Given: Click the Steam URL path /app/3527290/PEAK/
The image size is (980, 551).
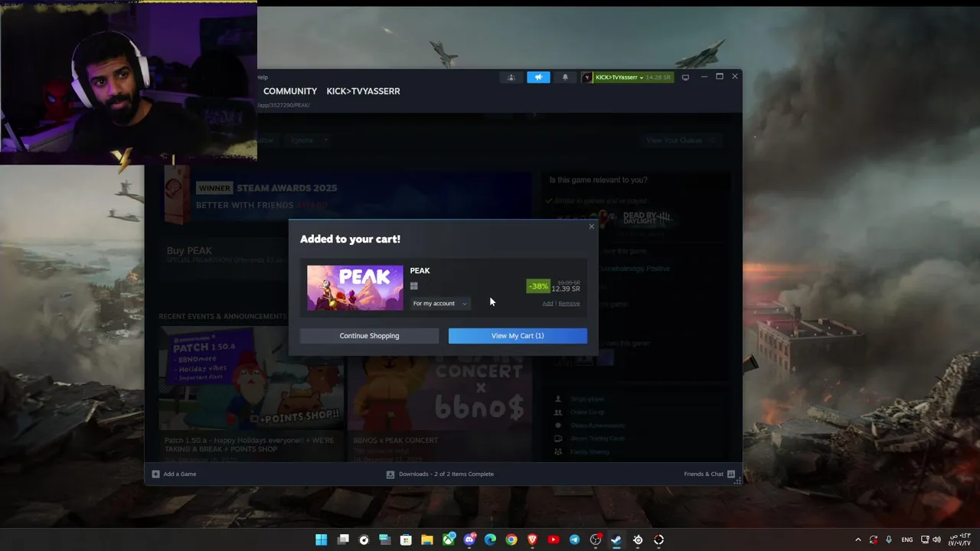Looking at the screenshot, I should (283, 105).
